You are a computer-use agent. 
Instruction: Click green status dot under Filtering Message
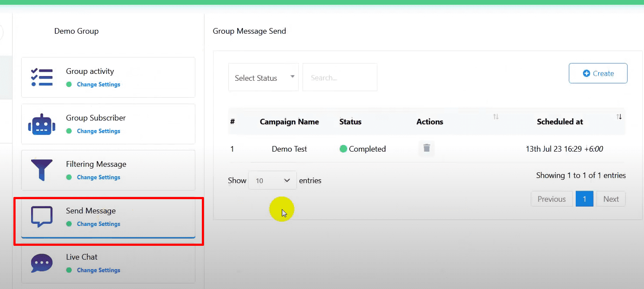(x=69, y=178)
